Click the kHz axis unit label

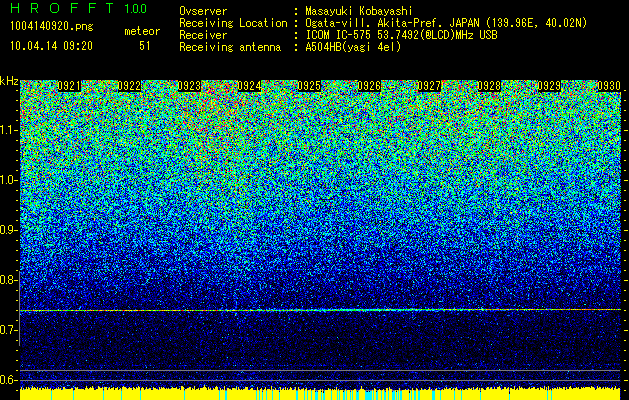(9, 81)
